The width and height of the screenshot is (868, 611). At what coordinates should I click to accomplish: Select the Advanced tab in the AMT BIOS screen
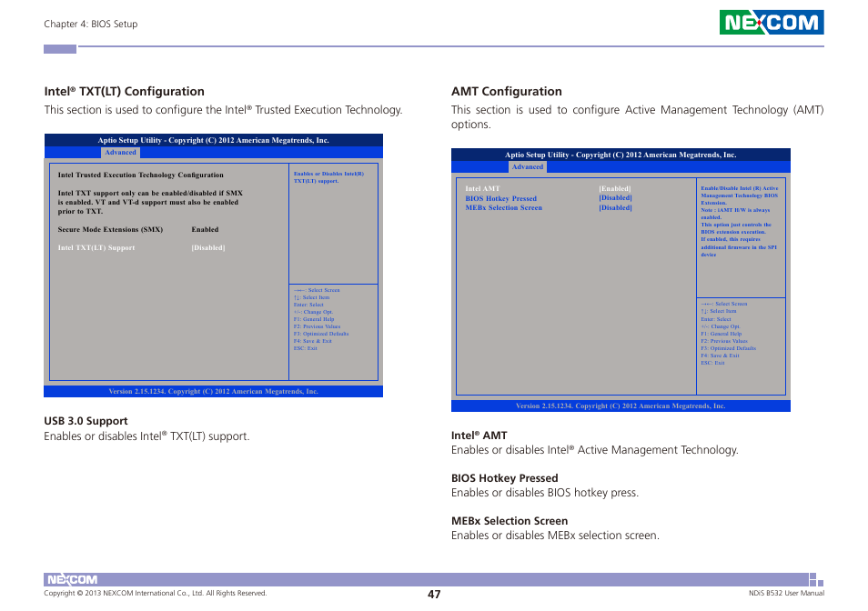point(527,167)
